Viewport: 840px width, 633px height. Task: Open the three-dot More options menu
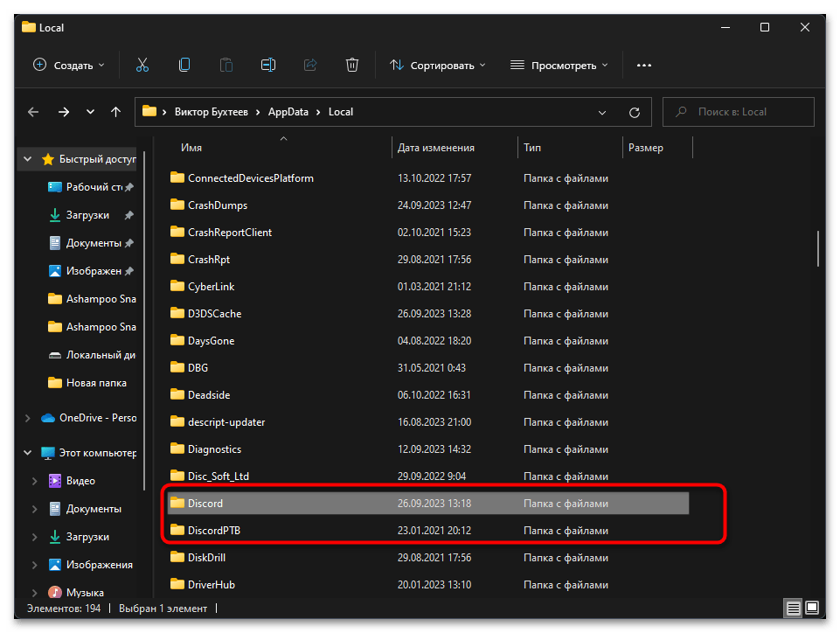tap(644, 65)
